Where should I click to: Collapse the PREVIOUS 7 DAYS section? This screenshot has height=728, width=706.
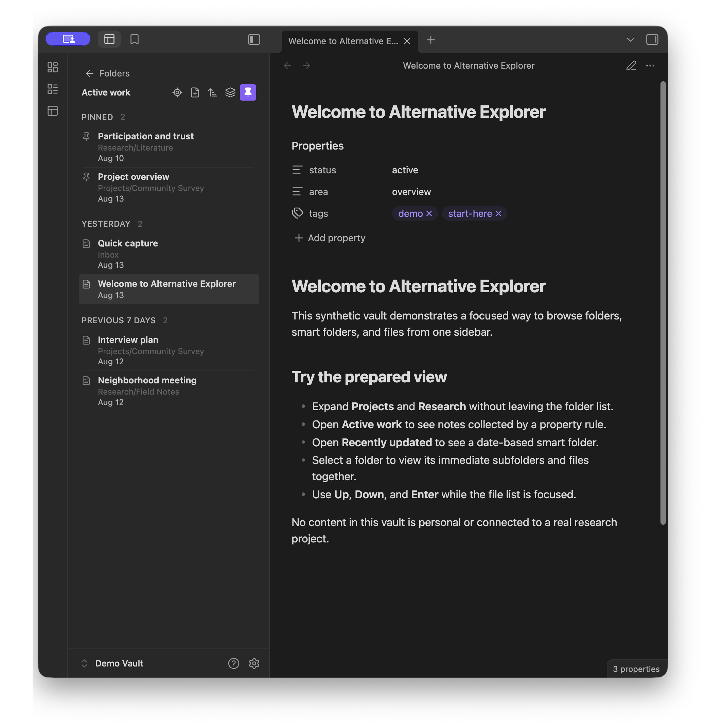124,320
